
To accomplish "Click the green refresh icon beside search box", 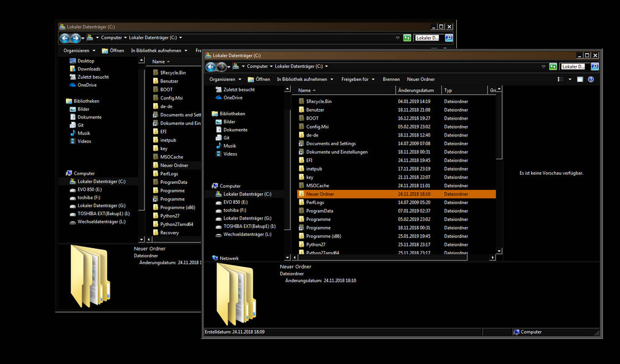I will pyautogui.click(x=553, y=66).
